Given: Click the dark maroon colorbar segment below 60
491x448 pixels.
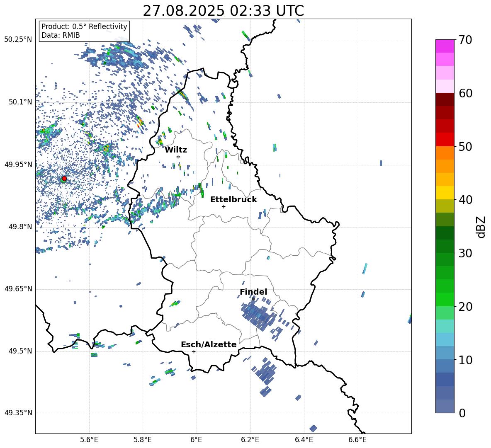Looking at the screenshot, I should click(445, 99).
